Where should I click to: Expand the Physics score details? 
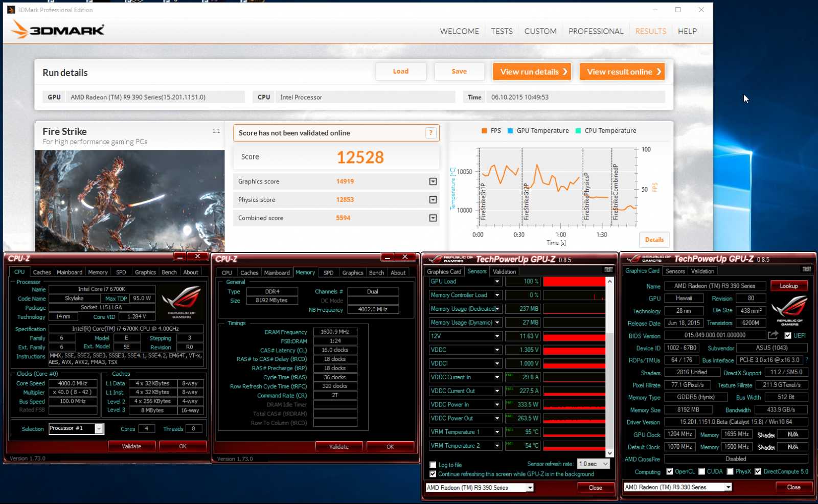(433, 200)
